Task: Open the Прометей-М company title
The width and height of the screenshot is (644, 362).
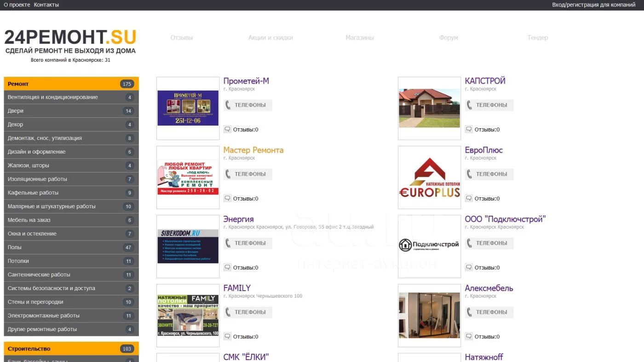Action: coord(246,81)
